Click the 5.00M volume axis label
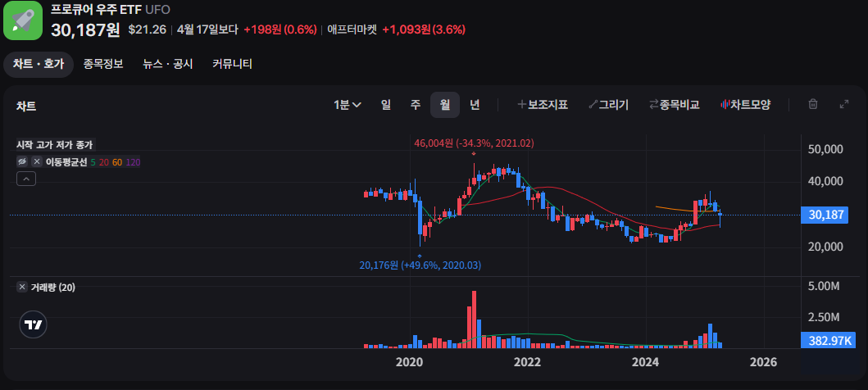The image size is (868, 390). tap(825, 287)
